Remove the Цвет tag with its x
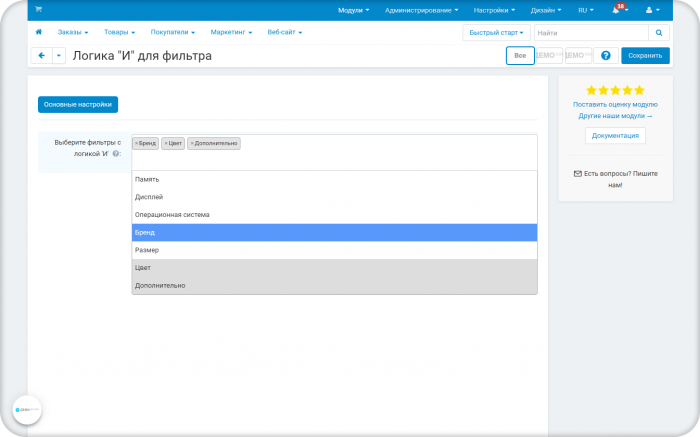 pyautogui.click(x=166, y=143)
